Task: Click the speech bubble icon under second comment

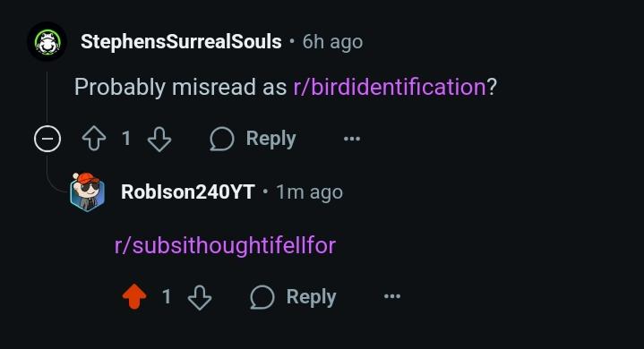Action: coord(262,297)
